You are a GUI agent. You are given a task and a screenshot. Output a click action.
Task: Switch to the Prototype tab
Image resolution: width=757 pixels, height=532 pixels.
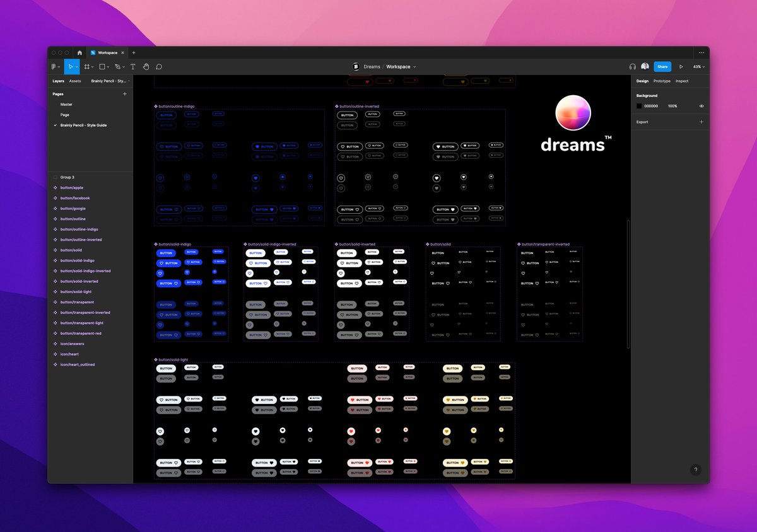661,81
